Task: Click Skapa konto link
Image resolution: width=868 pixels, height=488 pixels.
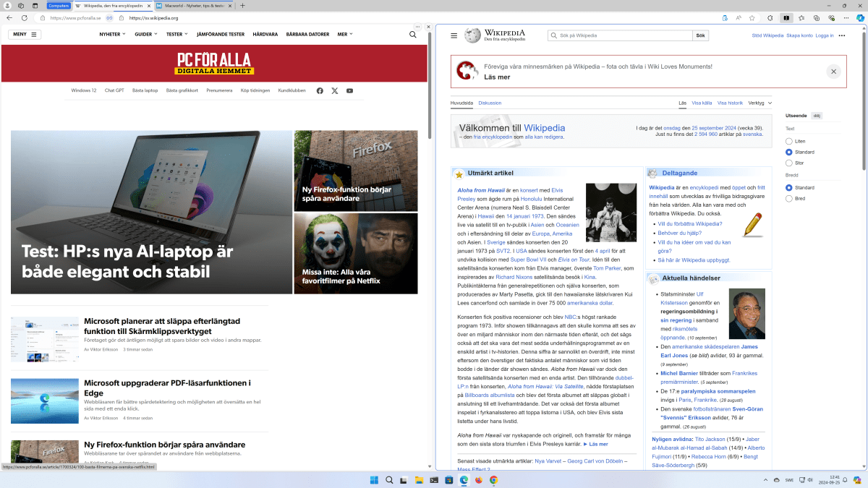Action: point(799,35)
